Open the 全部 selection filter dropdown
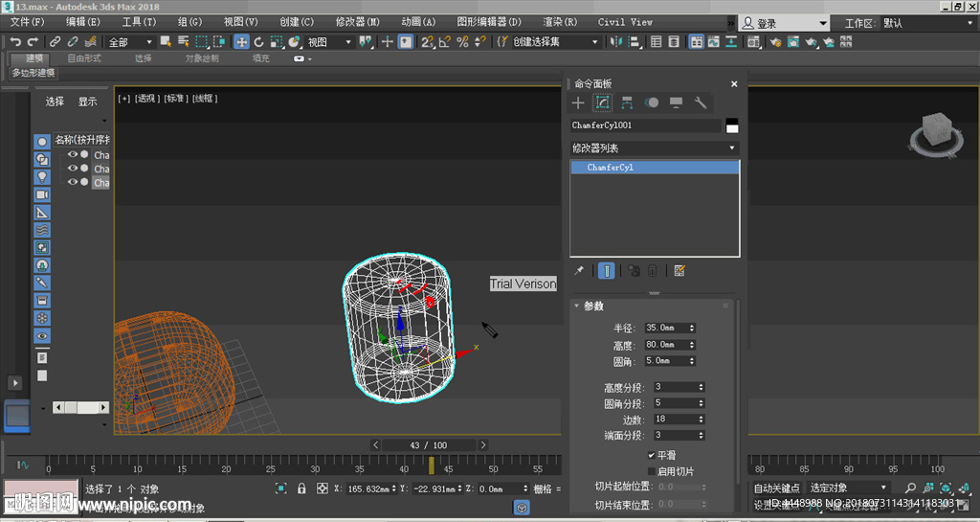 point(130,42)
